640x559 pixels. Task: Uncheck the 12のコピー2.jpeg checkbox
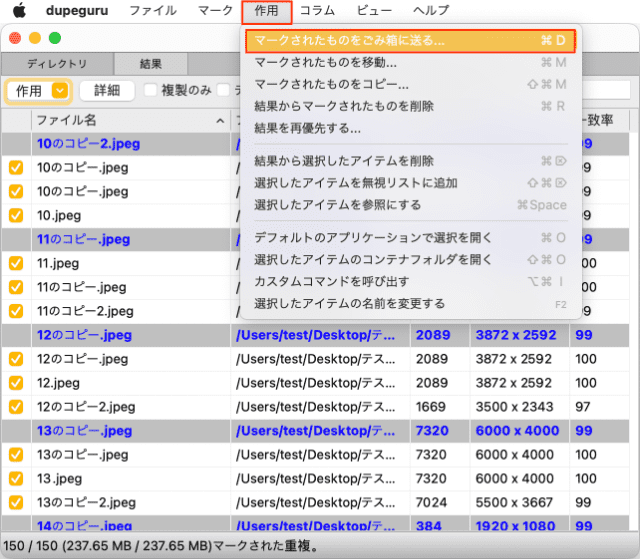(x=16, y=407)
